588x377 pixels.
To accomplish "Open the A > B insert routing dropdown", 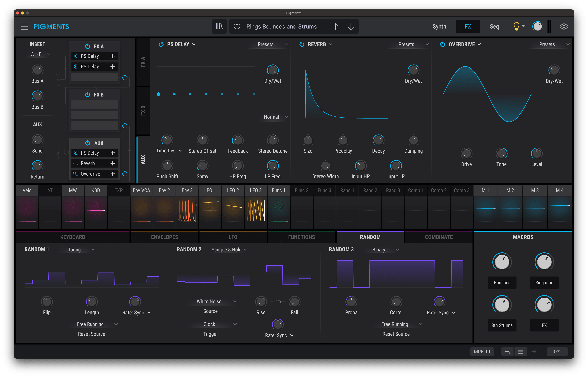I will 40,54.
